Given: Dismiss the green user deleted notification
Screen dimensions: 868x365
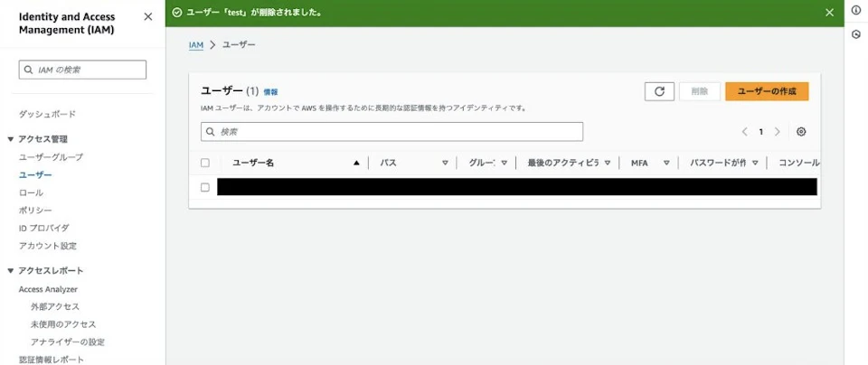Looking at the screenshot, I should click(829, 13).
